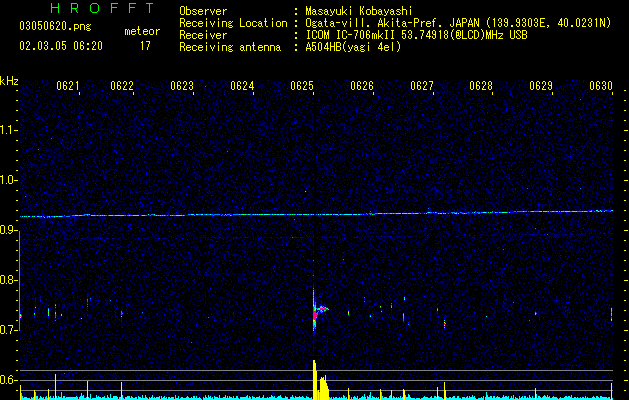
Task: Click the 'meteor' label
Action: click(x=142, y=31)
